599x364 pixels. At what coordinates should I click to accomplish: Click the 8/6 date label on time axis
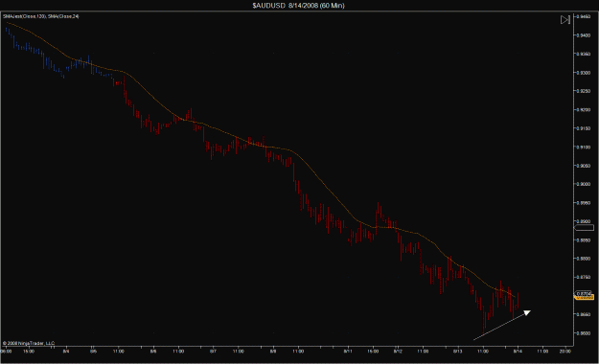(x=153, y=351)
